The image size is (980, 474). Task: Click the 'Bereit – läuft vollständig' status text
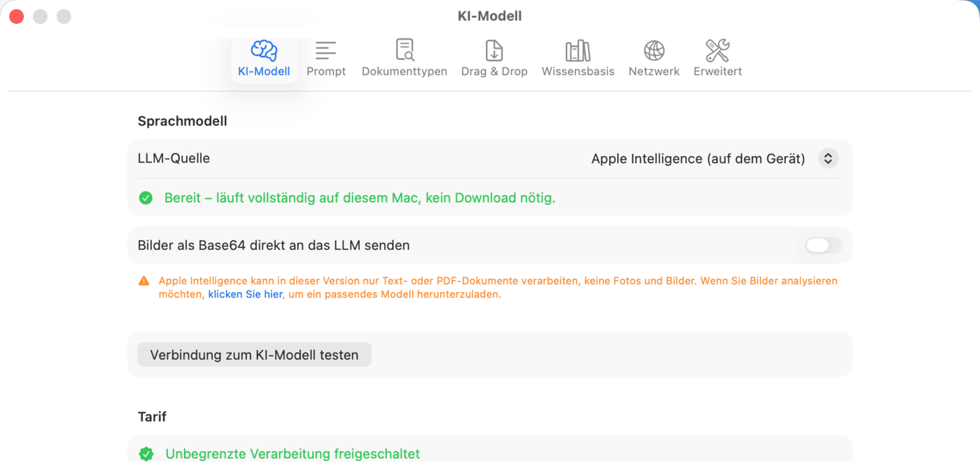point(360,198)
